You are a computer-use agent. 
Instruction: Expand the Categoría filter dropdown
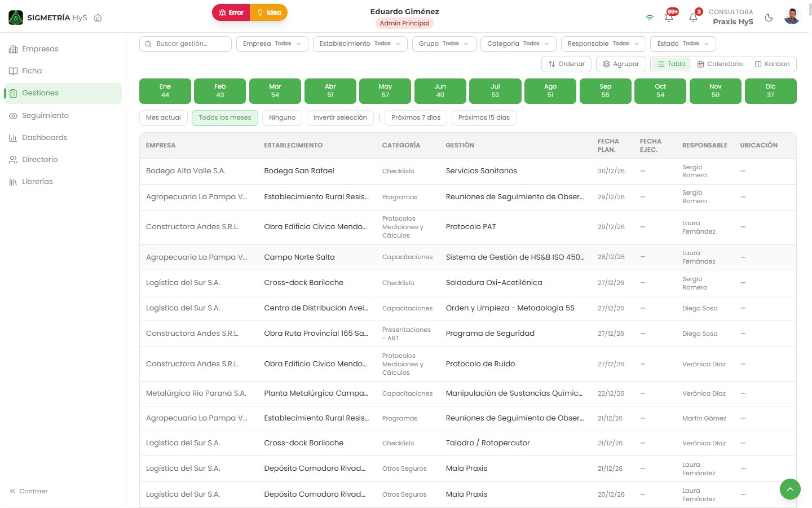(x=519, y=44)
